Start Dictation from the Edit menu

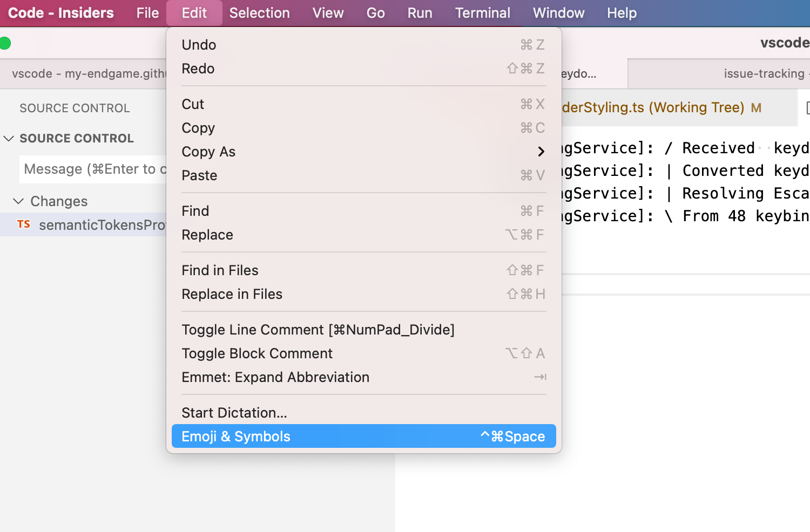coord(234,412)
